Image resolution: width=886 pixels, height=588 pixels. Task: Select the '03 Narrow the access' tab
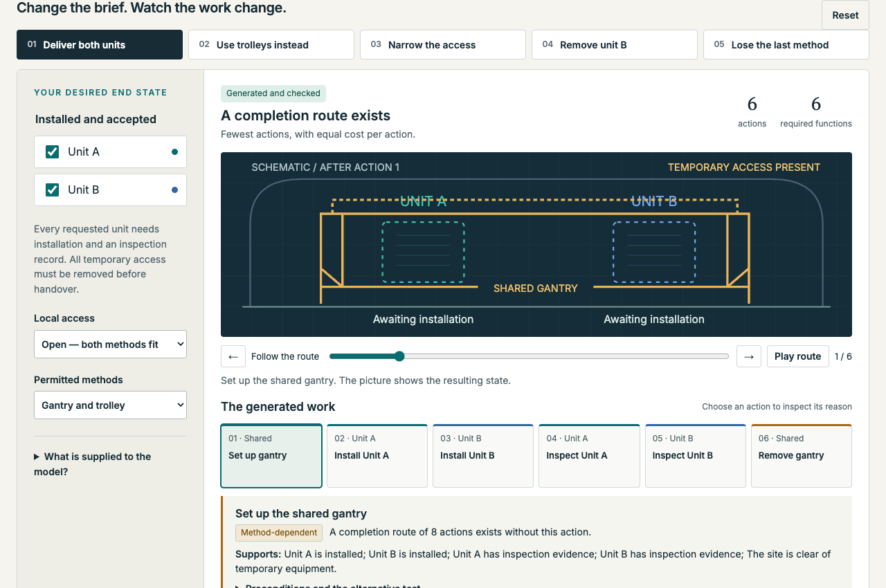click(443, 44)
